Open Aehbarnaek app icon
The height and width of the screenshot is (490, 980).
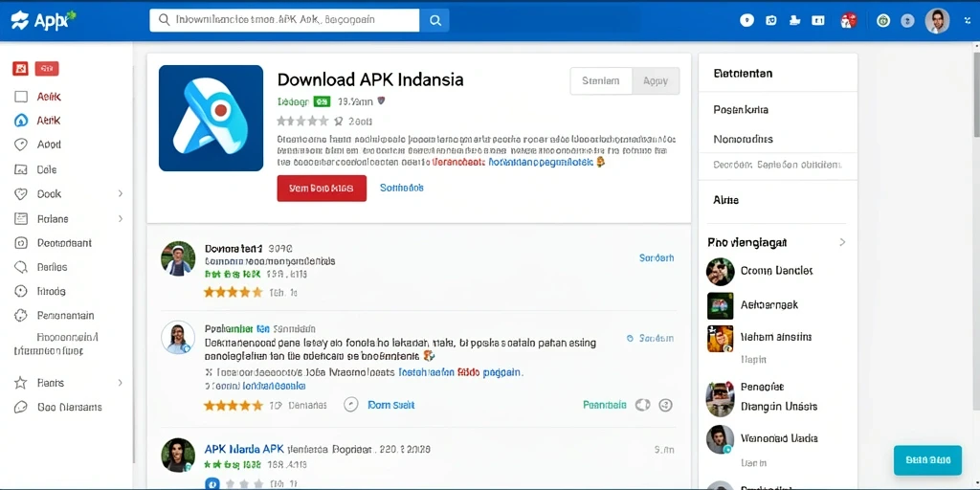pos(720,305)
